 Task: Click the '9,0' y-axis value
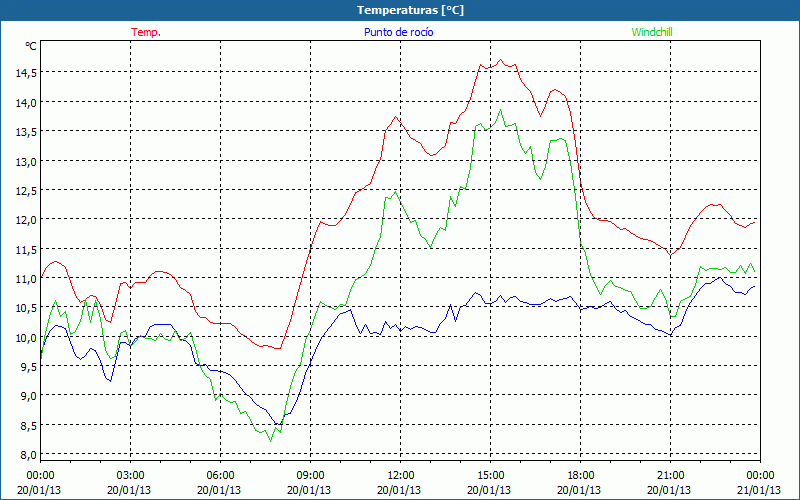pyautogui.click(x=29, y=396)
